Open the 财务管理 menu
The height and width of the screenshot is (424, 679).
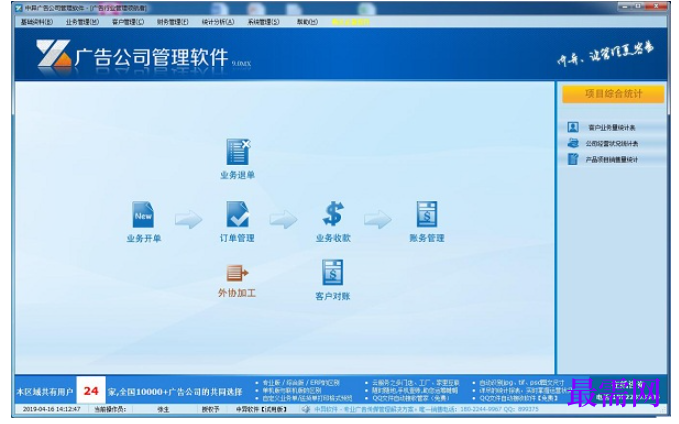pyautogui.click(x=173, y=22)
